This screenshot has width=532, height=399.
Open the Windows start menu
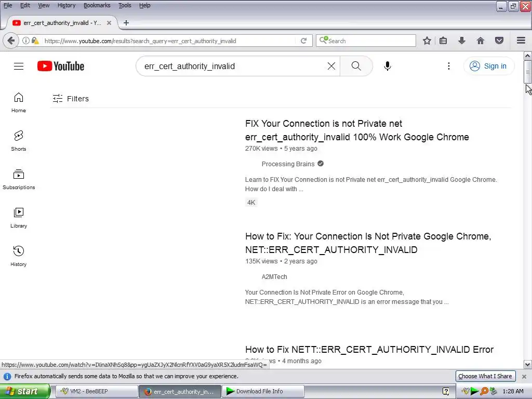25,392
